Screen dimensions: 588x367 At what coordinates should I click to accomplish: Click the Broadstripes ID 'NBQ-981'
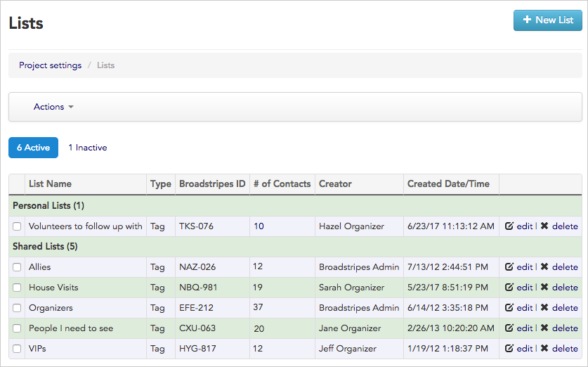point(198,288)
